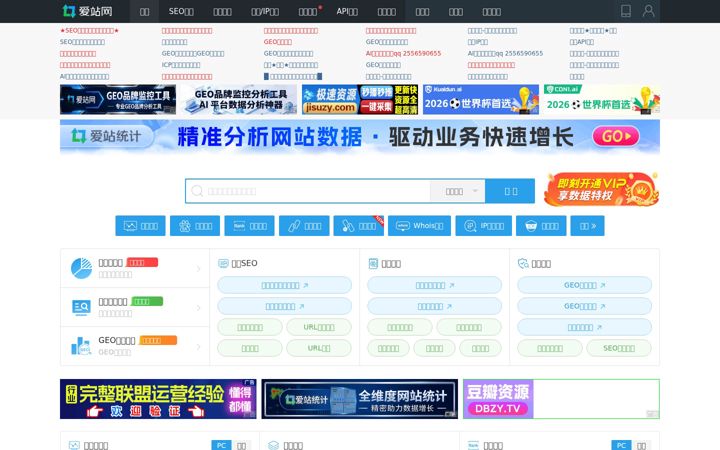Click the magnifier icon inside the search box
Screen dimensions: 720x450
(197, 191)
